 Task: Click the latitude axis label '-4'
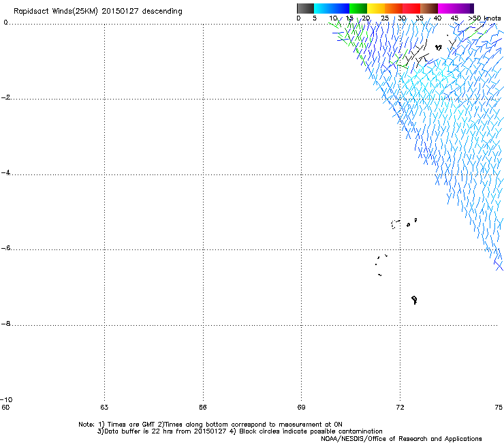pos(6,172)
